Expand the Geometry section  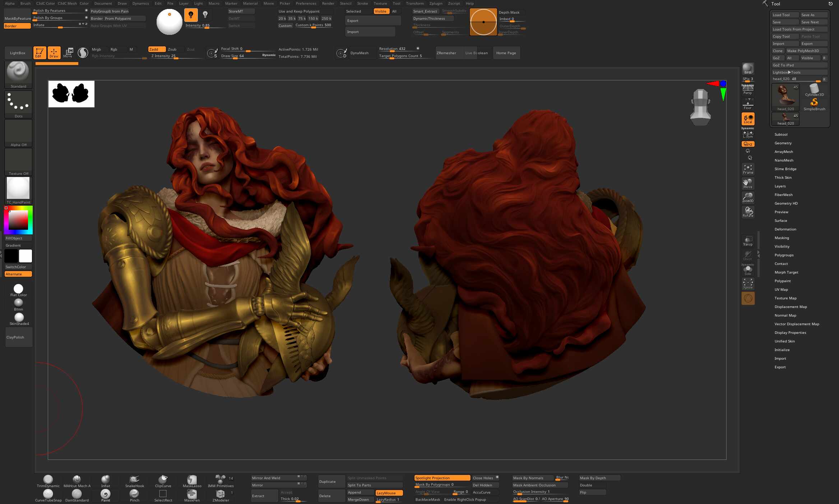pos(783,143)
